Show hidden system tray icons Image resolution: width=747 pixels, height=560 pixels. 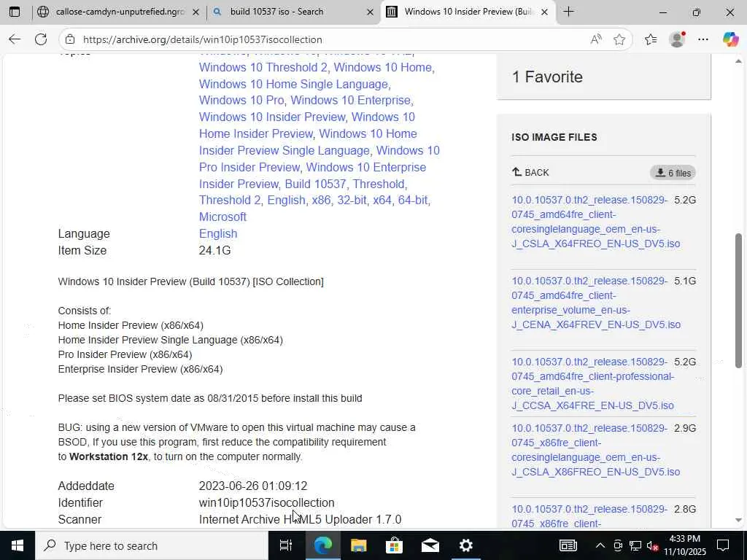(600, 545)
